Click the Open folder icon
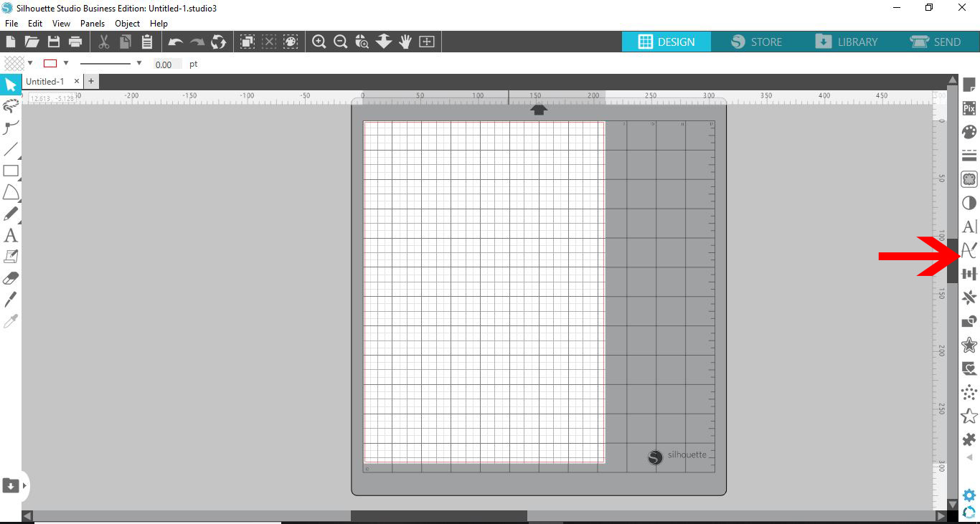Image resolution: width=980 pixels, height=524 pixels. (32, 42)
